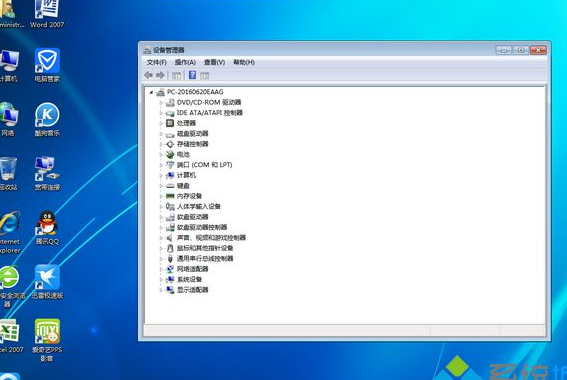This screenshot has width=567, height=380.
Task: Select the 爱奇艺PPS影音 desktop shortcut
Action: (47, 340)
